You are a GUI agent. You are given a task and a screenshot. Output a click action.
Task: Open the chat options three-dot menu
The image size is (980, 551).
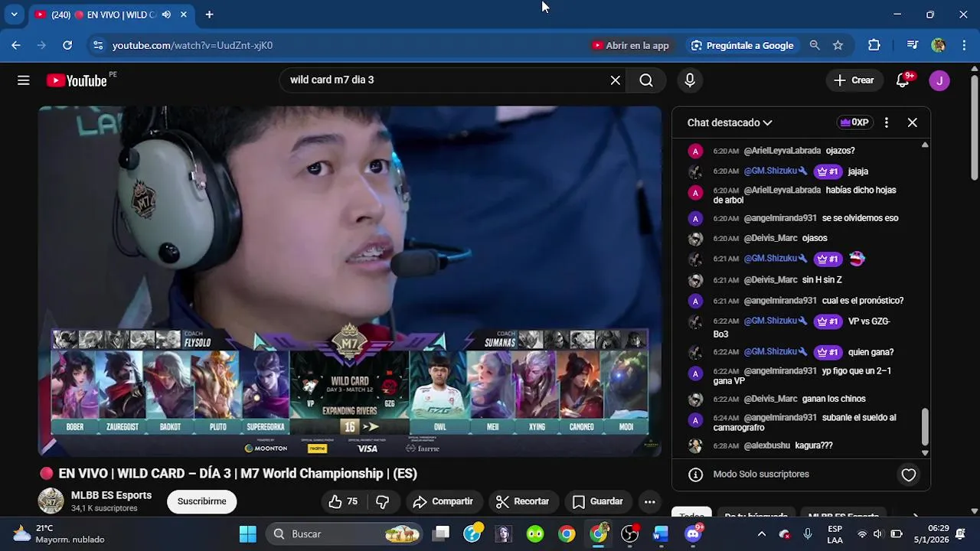(886, 122)
